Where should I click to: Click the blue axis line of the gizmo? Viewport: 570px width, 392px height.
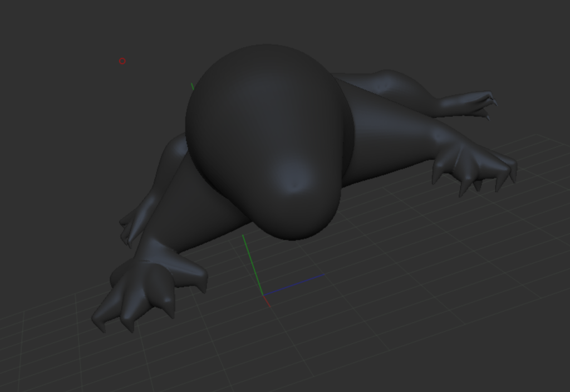pos(295,284)
